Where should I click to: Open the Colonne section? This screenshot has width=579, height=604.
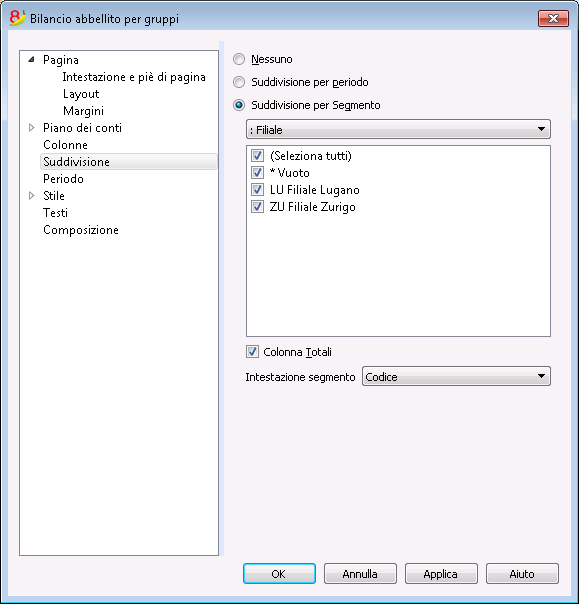[65, 145]
